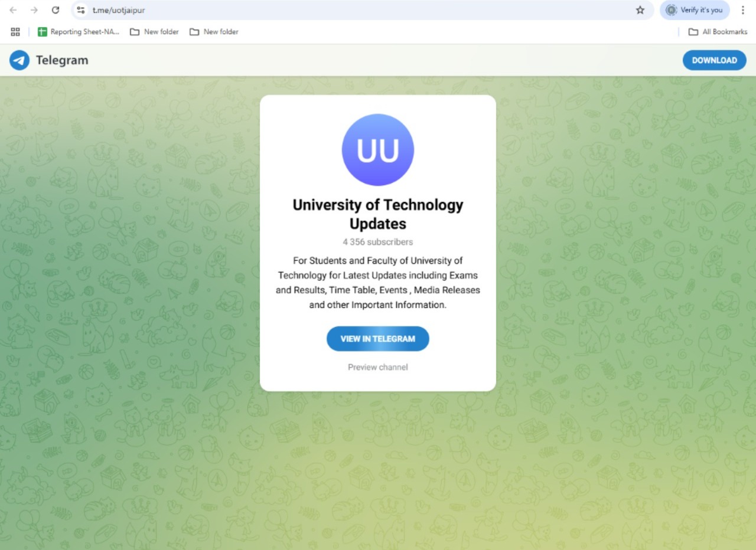Click the channel description text

[x=378, y=283]
